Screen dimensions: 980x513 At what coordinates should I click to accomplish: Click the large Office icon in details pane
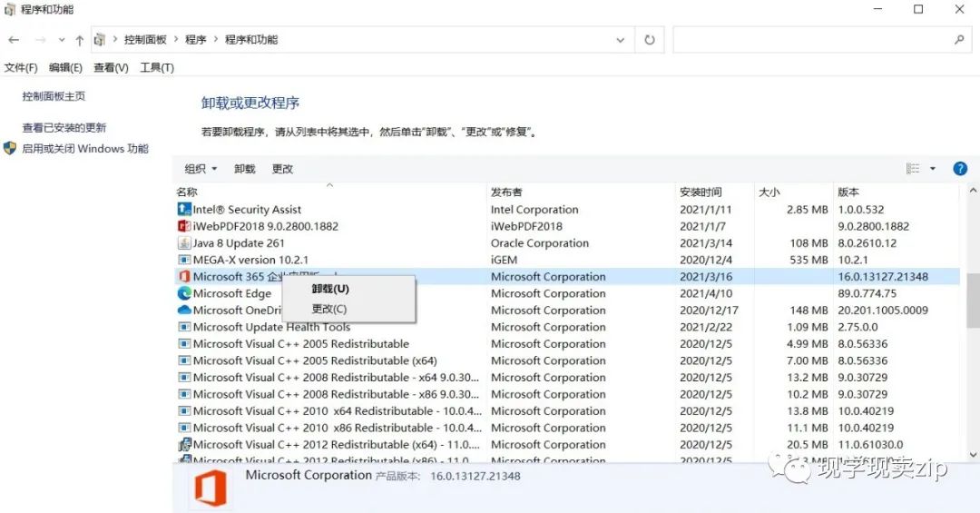pos(211,488)
